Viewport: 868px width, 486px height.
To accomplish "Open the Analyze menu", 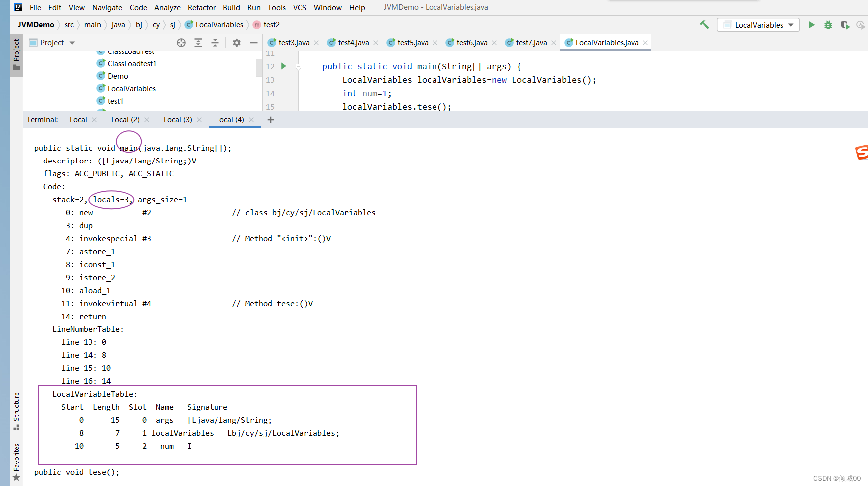I will click(x=167, y=8).
